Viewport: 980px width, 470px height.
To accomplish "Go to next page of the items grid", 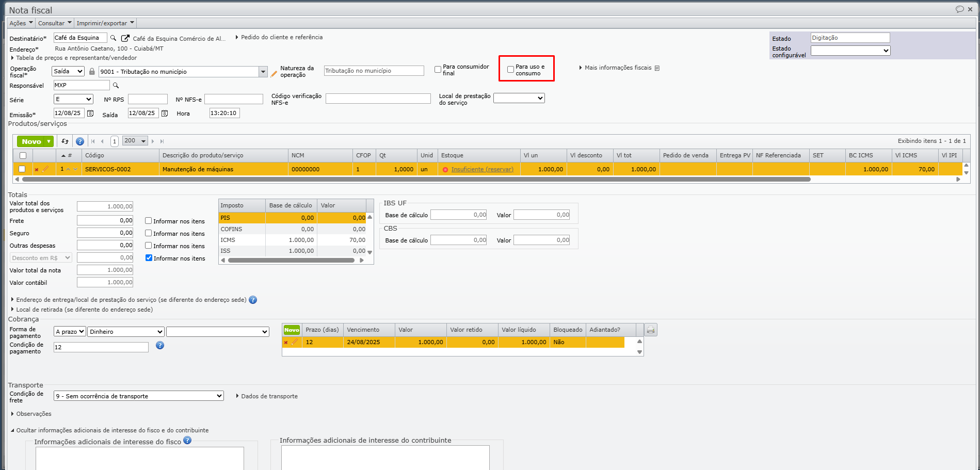I will (153, 141).
